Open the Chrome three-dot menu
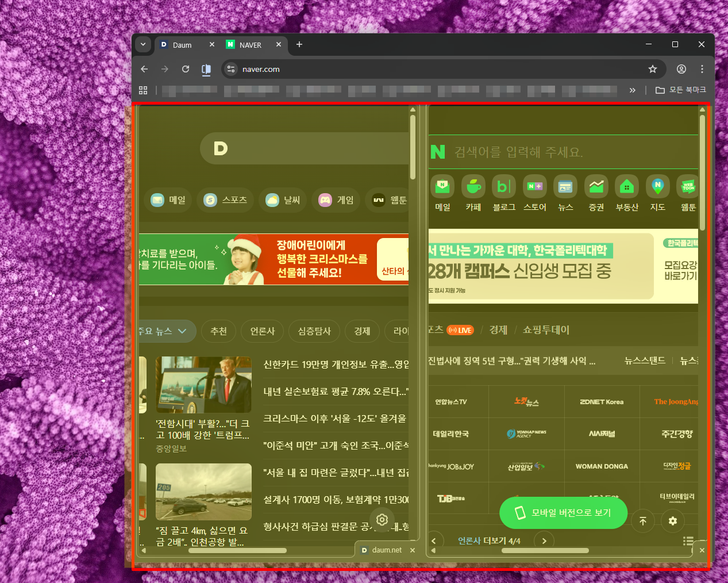Viewport: 728px width, 583px height. [x=702, y=69]
